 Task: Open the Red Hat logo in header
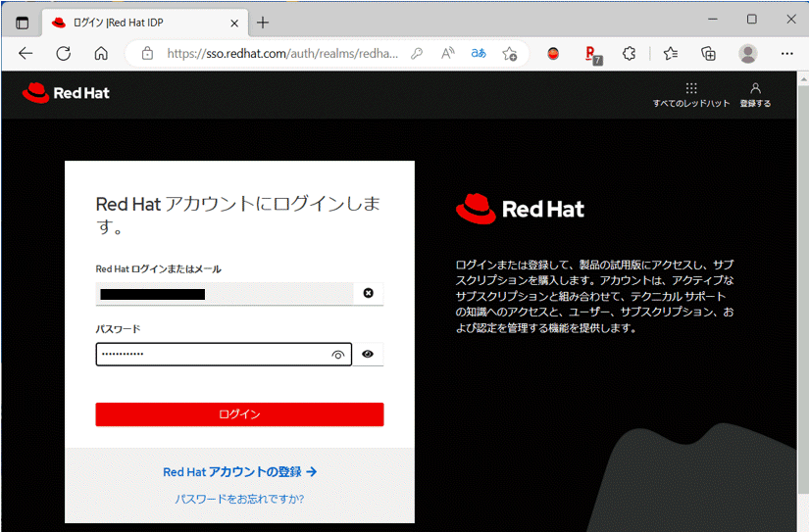66,93
